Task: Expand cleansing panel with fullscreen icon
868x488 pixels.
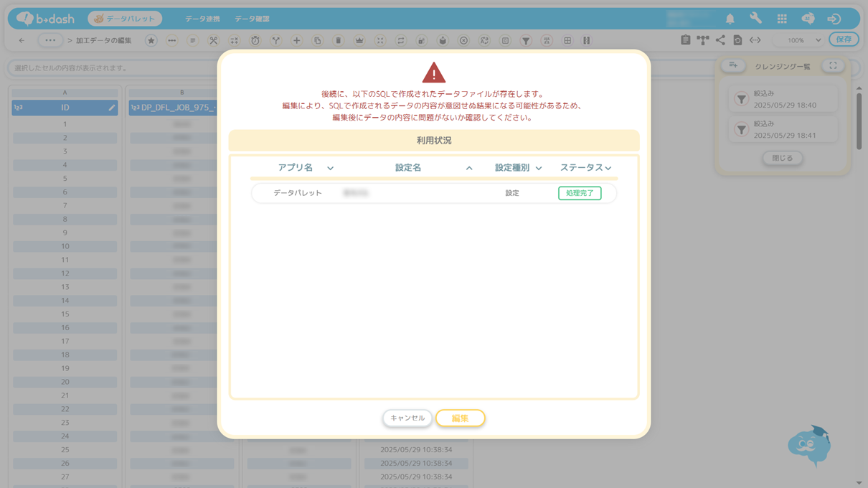Action: (x=833, y=65)
